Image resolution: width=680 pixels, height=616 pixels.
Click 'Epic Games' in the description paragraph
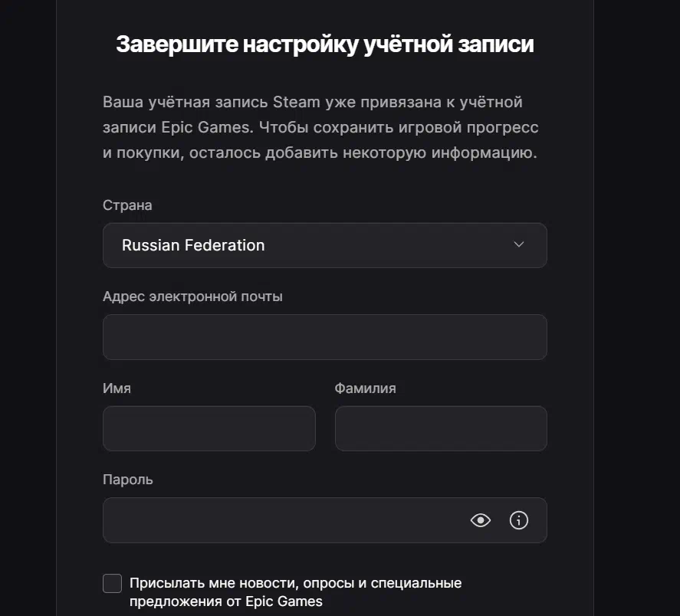[206, 127]
